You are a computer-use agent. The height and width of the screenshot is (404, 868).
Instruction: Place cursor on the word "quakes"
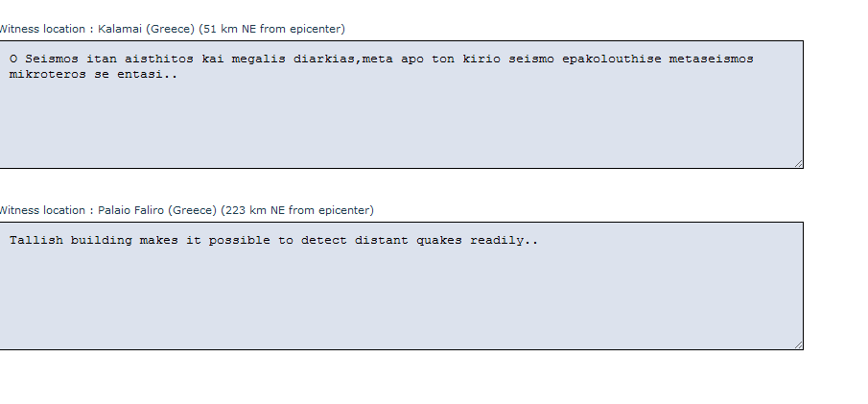tap(439, 241)
